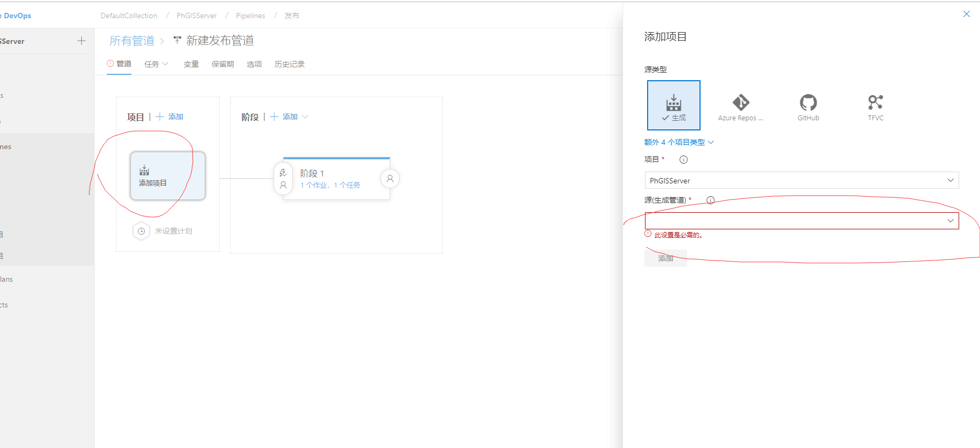Click info icon beside 源(生成管道) label
The width and height of the screenshot is (980, 448).
(x=710, y=200)
